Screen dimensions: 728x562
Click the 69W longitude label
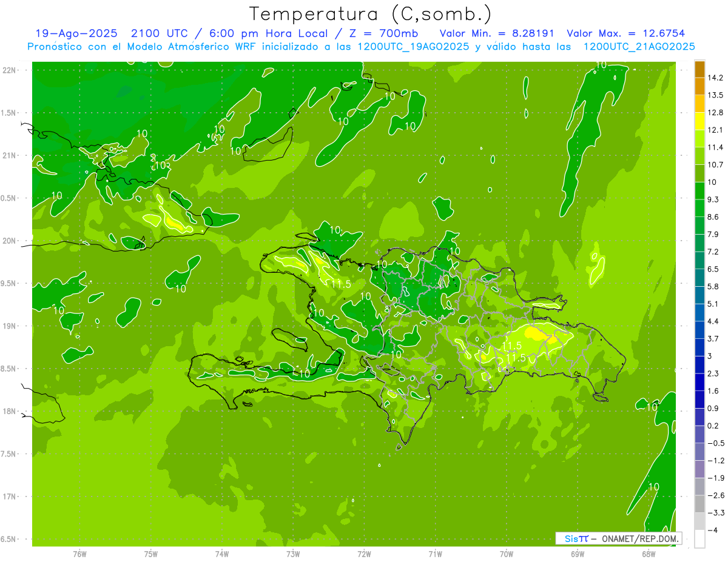578,554
